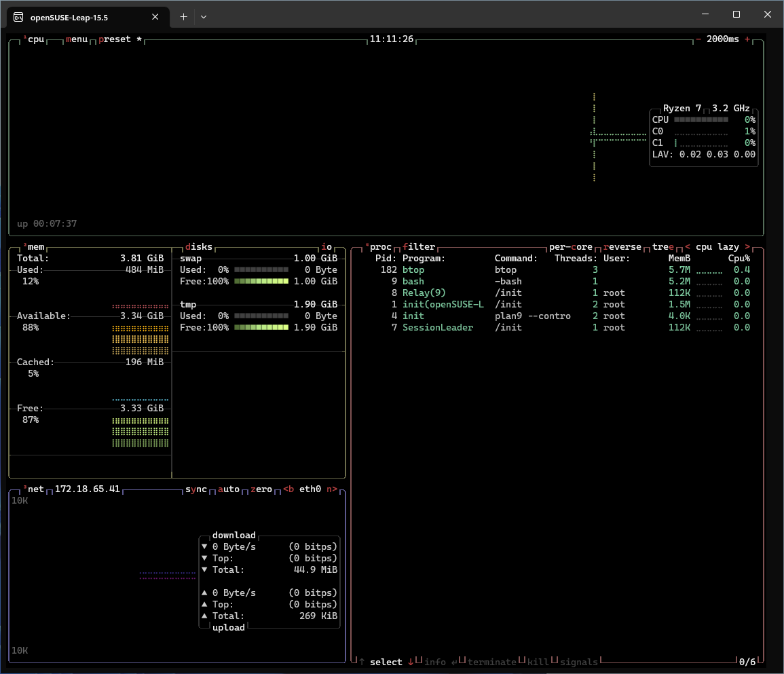
Task: Toggle the disks panel visibility
Action: tap(198, 247)
